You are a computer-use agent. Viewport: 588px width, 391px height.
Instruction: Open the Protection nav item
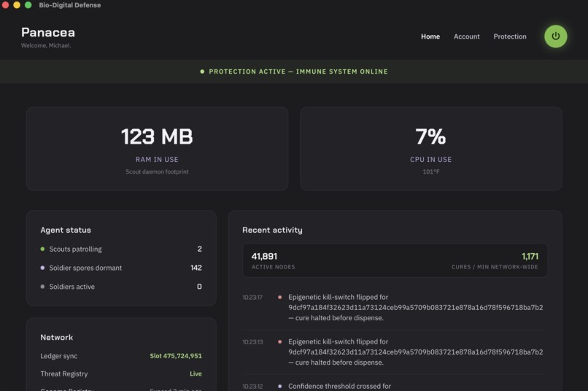click(510, 36)
